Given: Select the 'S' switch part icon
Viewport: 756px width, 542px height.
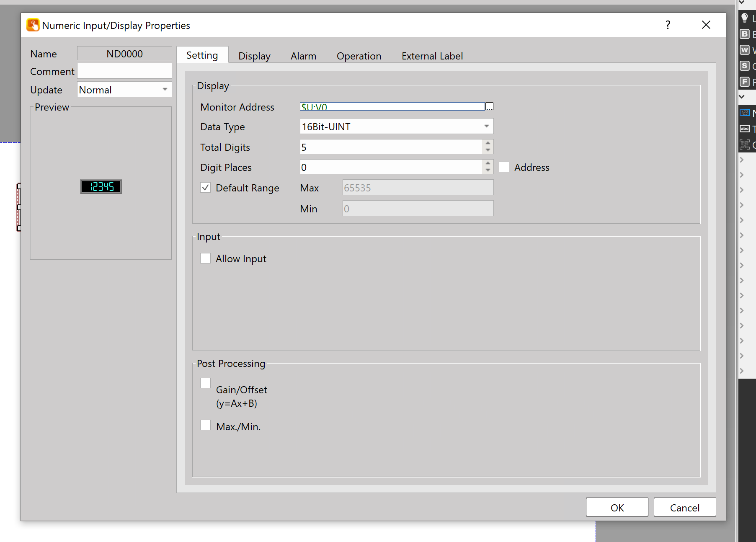Looking at the screenshot, I should [x=744, y=66].
